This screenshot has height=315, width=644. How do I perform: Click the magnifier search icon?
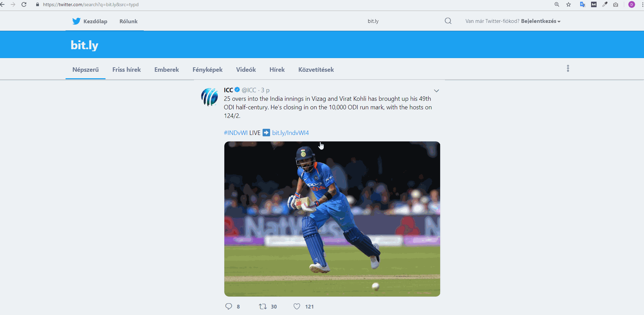tap(448, 21)
